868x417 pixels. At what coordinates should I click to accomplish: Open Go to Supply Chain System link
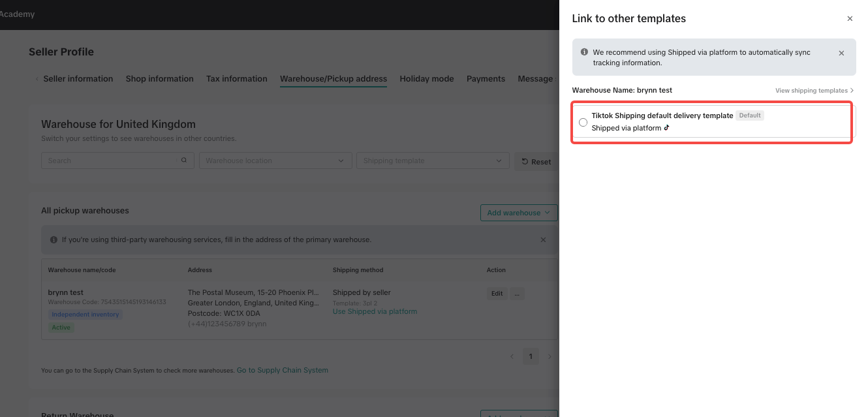[282, 370]
